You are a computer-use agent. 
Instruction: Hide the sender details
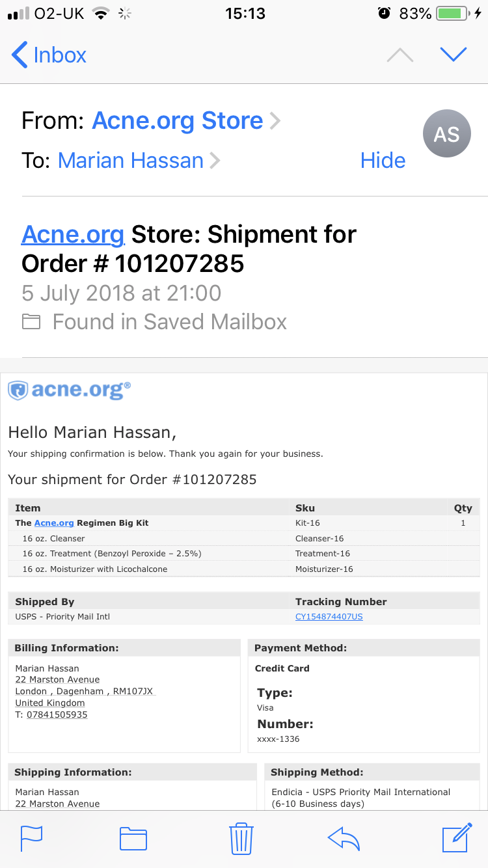383,161
